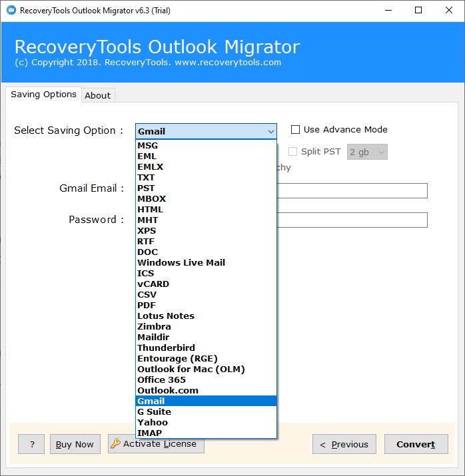The image size is (465, 476).
Task: Pick Entourage (RGE) option
Action: (x=206, y=358)
